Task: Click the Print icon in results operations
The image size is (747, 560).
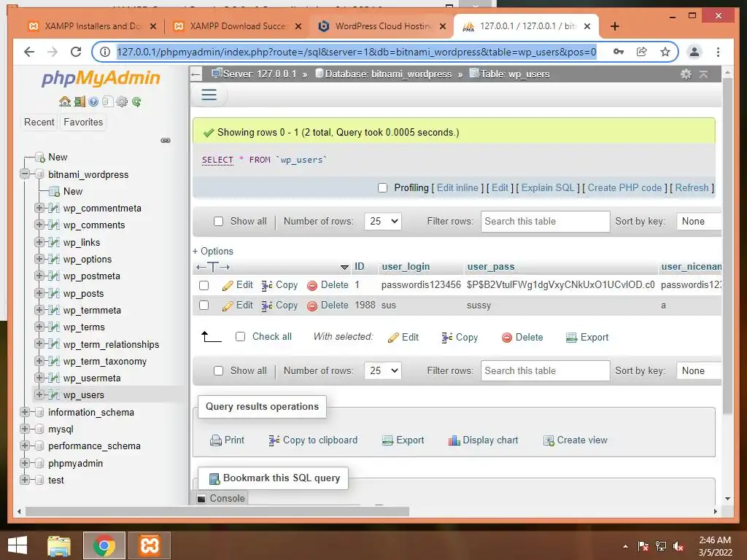Action: tap(216, 440)
